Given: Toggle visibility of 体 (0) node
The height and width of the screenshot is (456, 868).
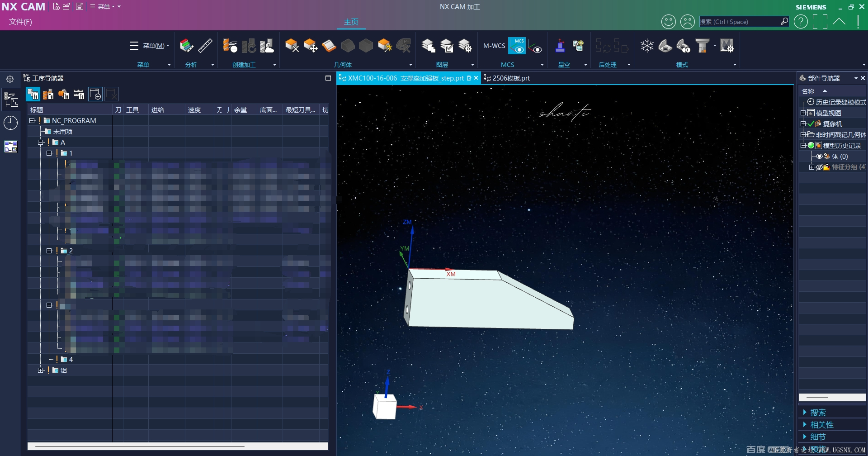Looking at the screenshot, I should click(819, 157).
